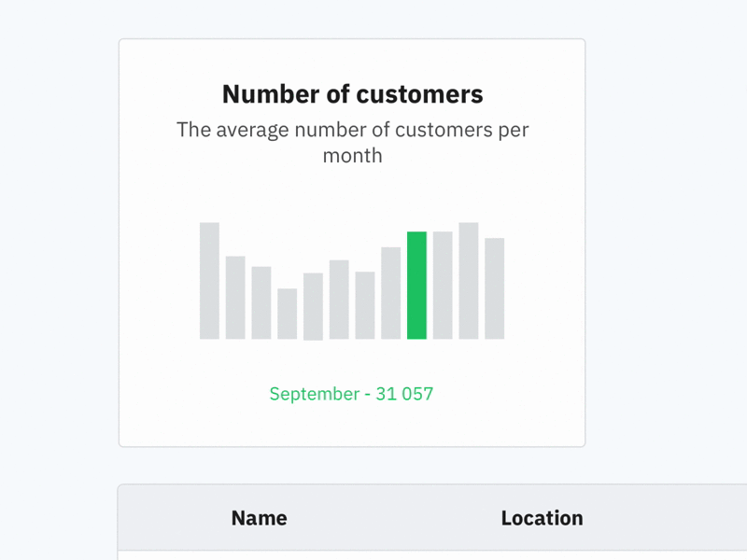Select the green September bar
This screenshot has width=747, height=560.
(x=416, y=285)
